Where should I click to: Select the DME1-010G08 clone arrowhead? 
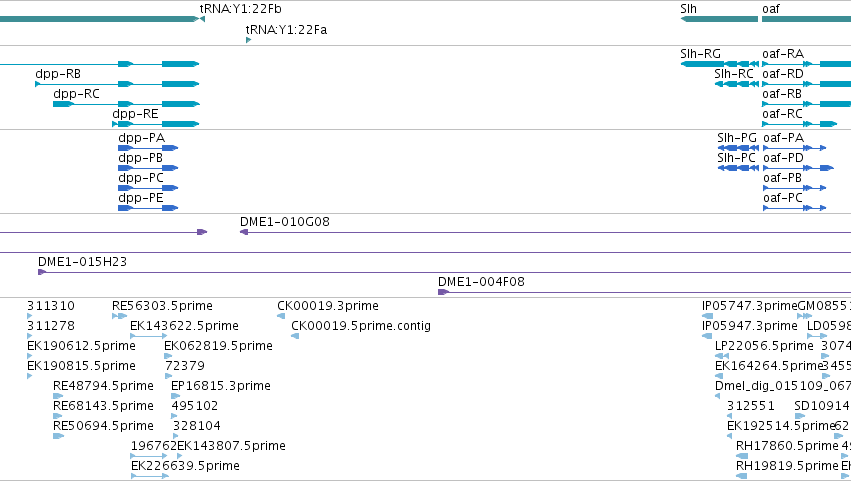[244, 232]
